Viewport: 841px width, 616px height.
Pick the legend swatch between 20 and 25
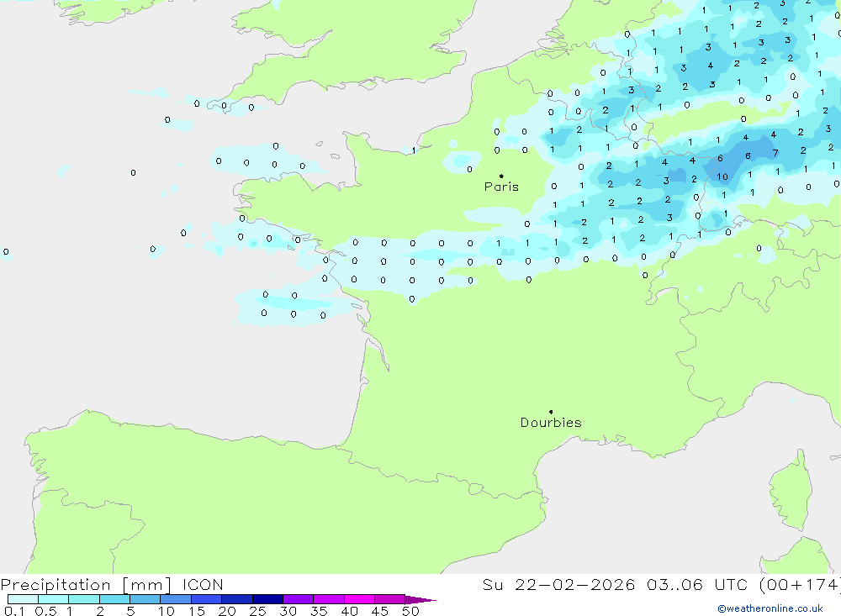pos(236,599)
